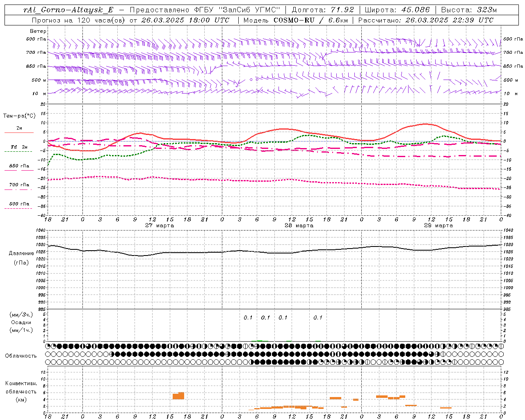The height and width of the screenshot is (420, 525).
Task: Click the 10 м label left of wind barbs
Action: 39,94
